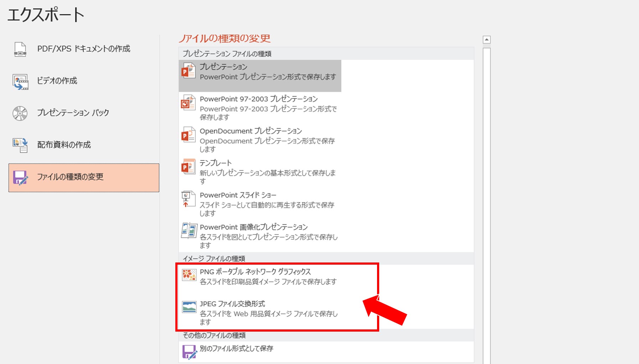Click the JPEG image format icon
The height and width of the screenshot is (364, 639).
[189, 307]
